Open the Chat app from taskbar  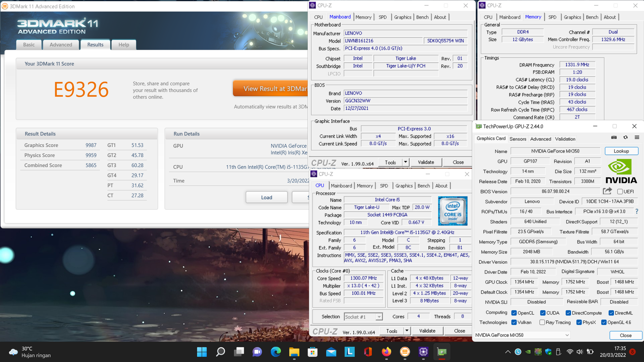coord(257,352)
